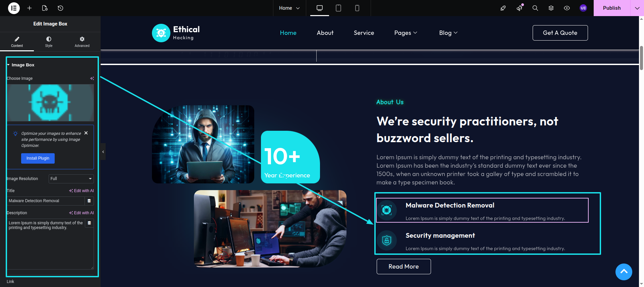Click the chosen image thumbnail preview
Viewport: 644px width, 287px height.
50,103
